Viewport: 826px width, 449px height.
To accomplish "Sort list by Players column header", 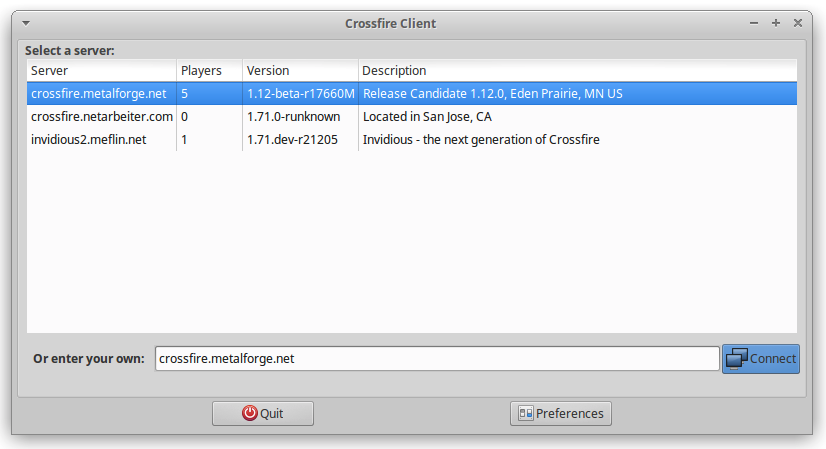I will tap(208, 70).
